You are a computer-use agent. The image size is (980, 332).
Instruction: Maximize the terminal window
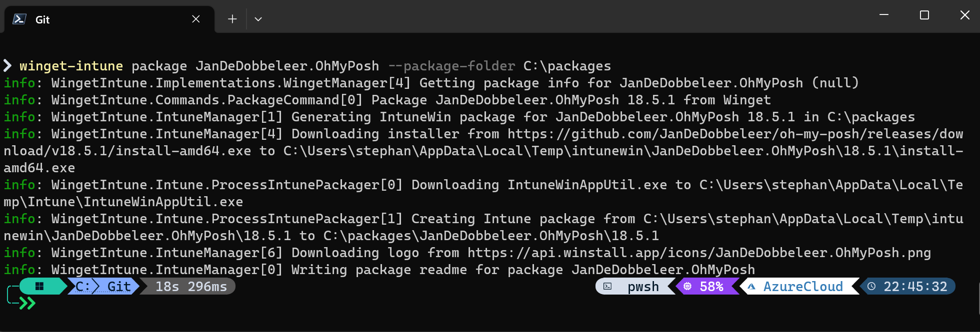tap(924, 15)
